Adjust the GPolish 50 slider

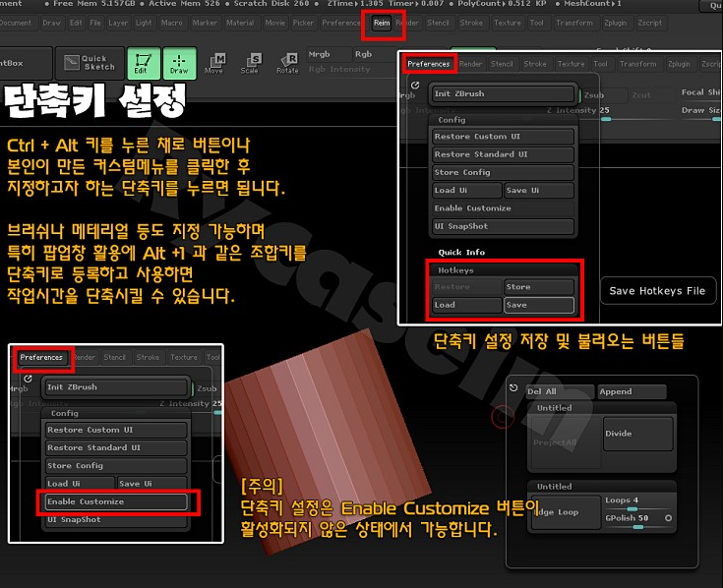(633, 520)
